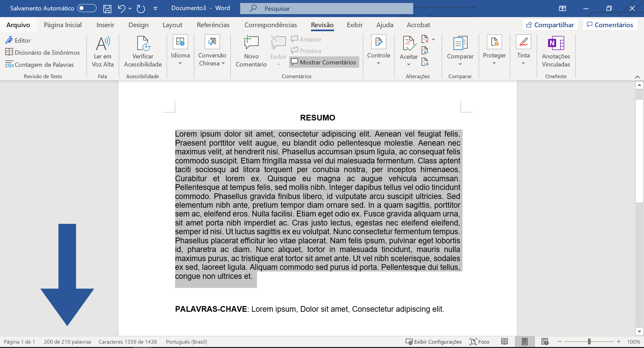Toggle Salvamento Automático switch

(x=87, y=8)
